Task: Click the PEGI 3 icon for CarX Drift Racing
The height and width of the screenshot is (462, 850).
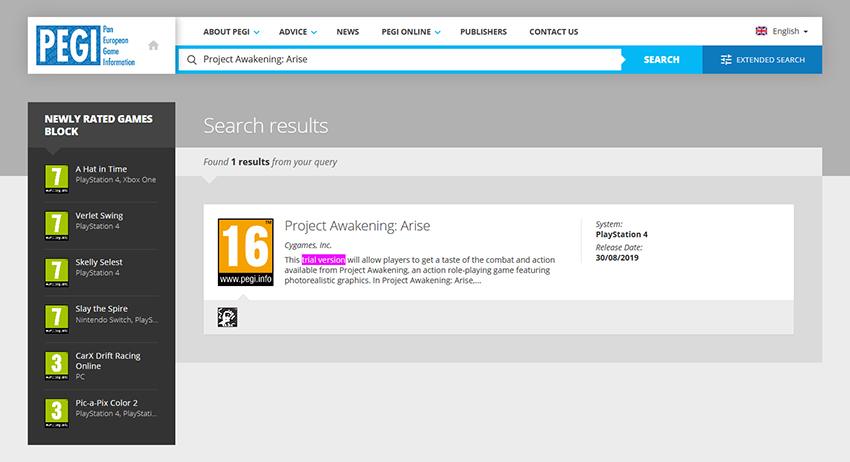Action: (x=57, y=364)
